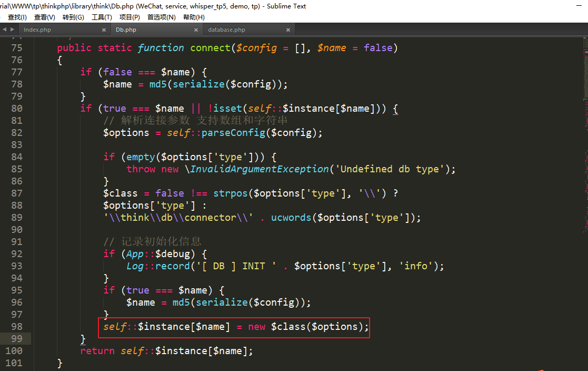
Task: Open the 帮助(H) menu
Action: coord(193,17)
